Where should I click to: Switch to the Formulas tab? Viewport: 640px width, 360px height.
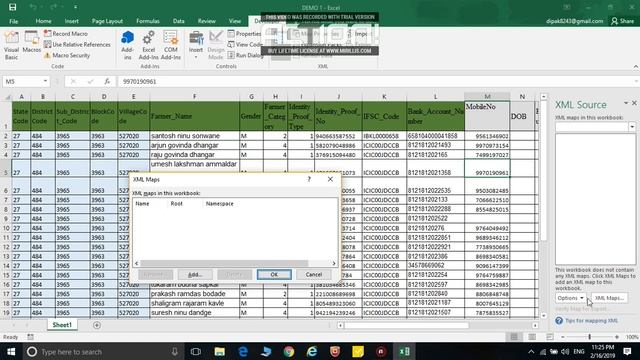click(148, 21)
